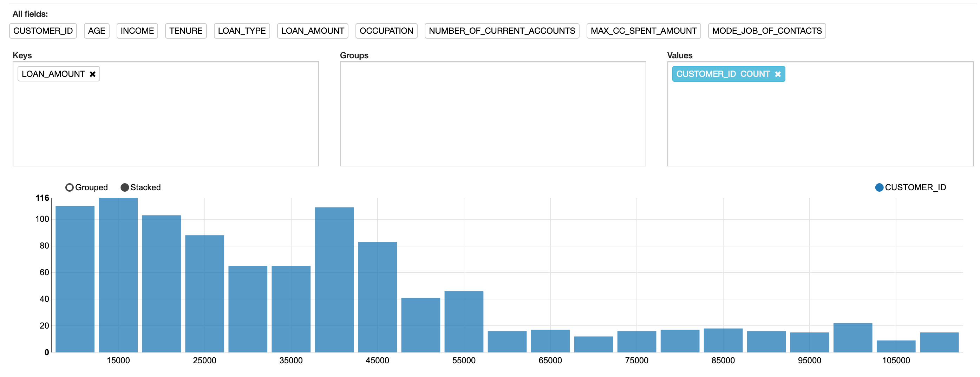Click the X inside the LOAN_AMOUNT key chip
980x377 pixels.
coord(92,74)
